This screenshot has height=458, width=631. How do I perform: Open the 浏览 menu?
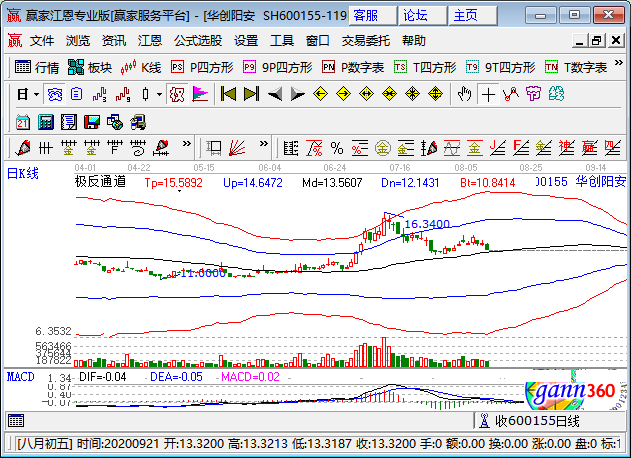click(78, 41)
